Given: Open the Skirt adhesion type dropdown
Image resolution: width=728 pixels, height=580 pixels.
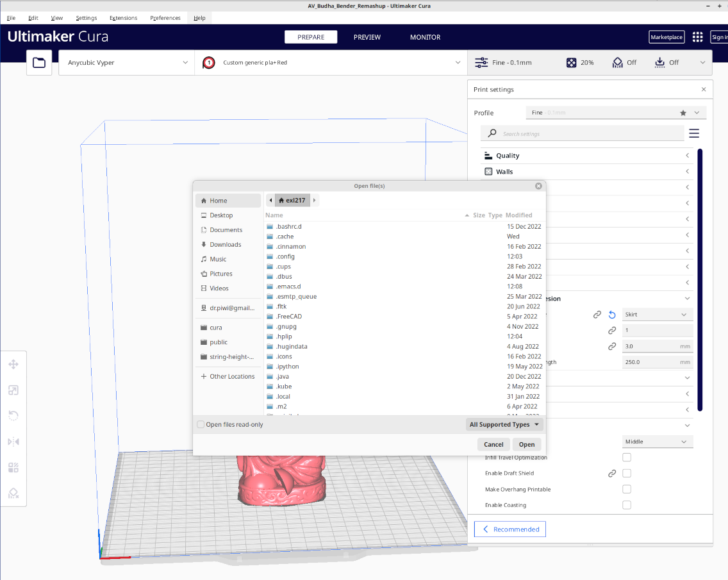Looking at the screenshot, I should pos(657,315).
